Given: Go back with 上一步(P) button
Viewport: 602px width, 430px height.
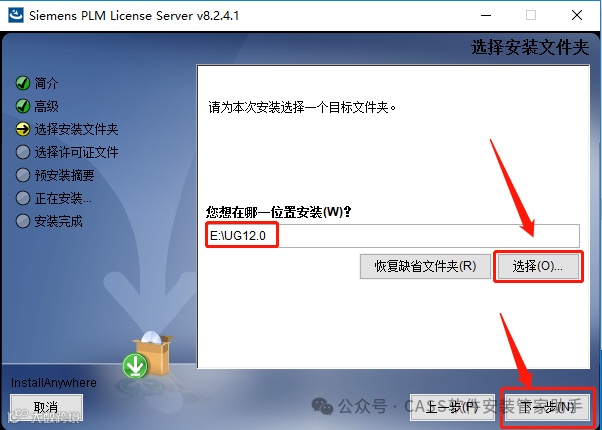Looking at the screenshot, I should click(x=452, y=407).
